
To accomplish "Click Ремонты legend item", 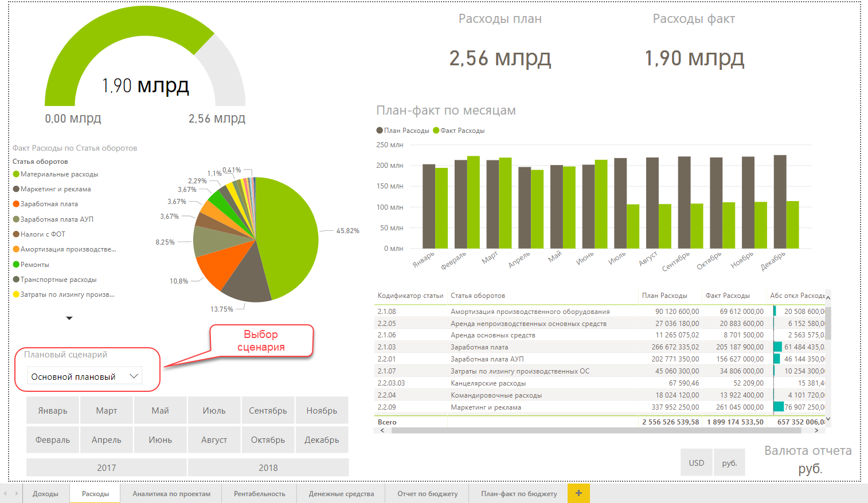I will point(32,265).
